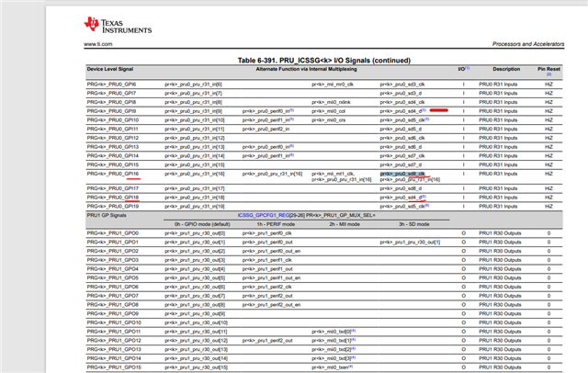This screenshot has width=588, height=373.
Task: Select cell PRG<k>_PRU1_GPO5
Action: click(x=112, y=278)
